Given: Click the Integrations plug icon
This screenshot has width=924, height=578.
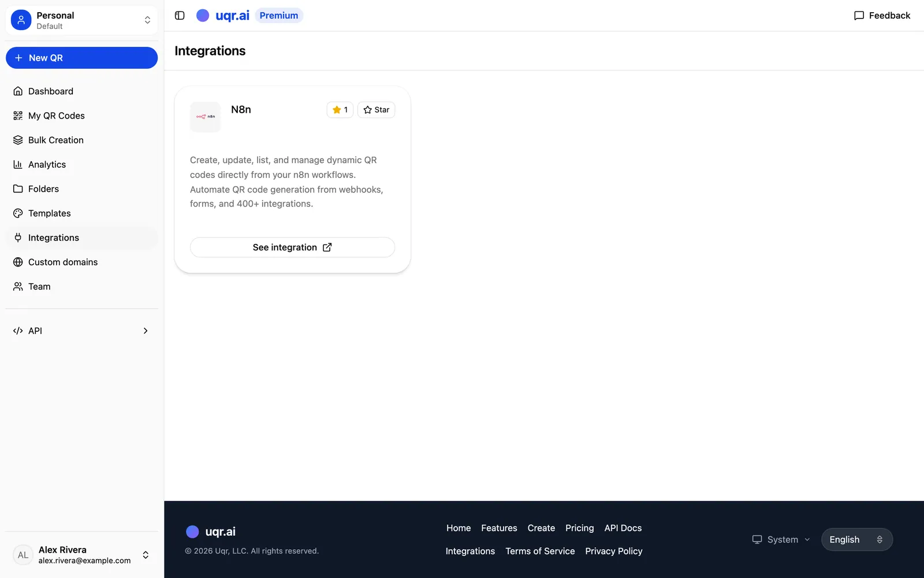Looking at the screenshot, I should pyautogui.click(x=18, y=238).
